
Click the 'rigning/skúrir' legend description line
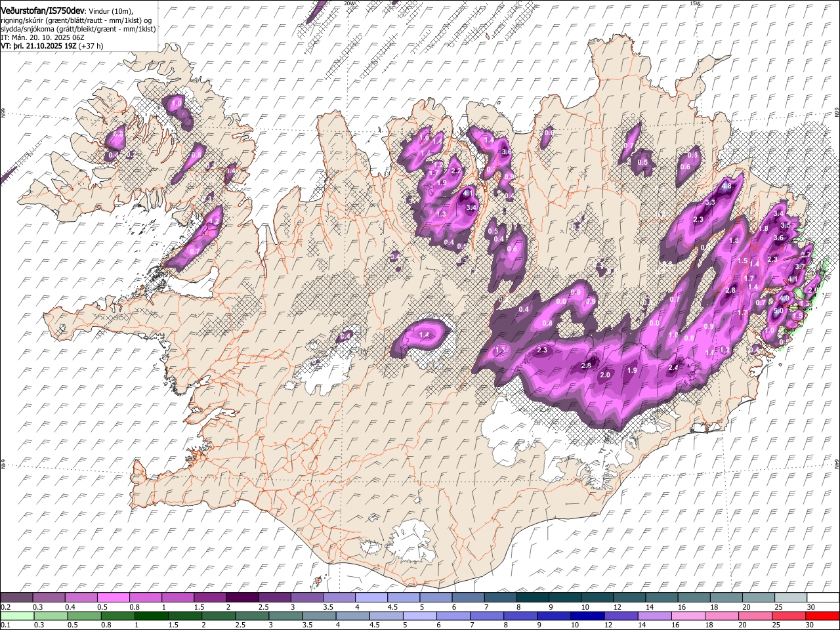pyautogui.click(x=76, y=21)
